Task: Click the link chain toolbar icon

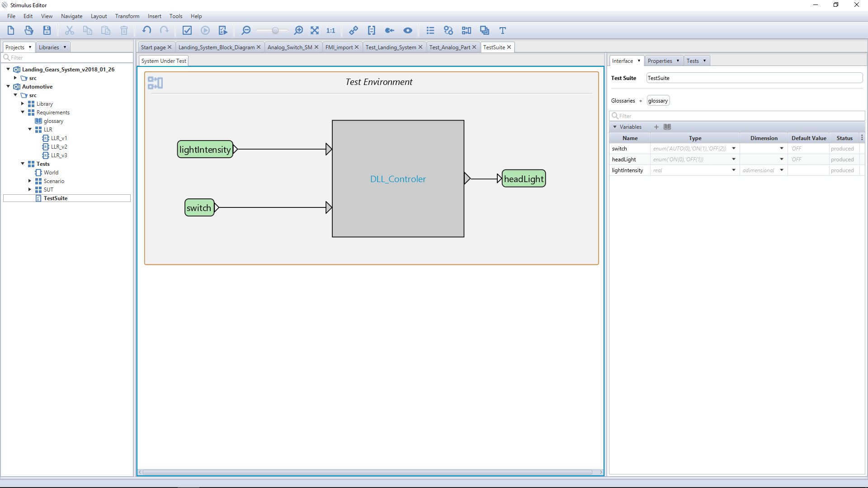Action: click(354, 30)
